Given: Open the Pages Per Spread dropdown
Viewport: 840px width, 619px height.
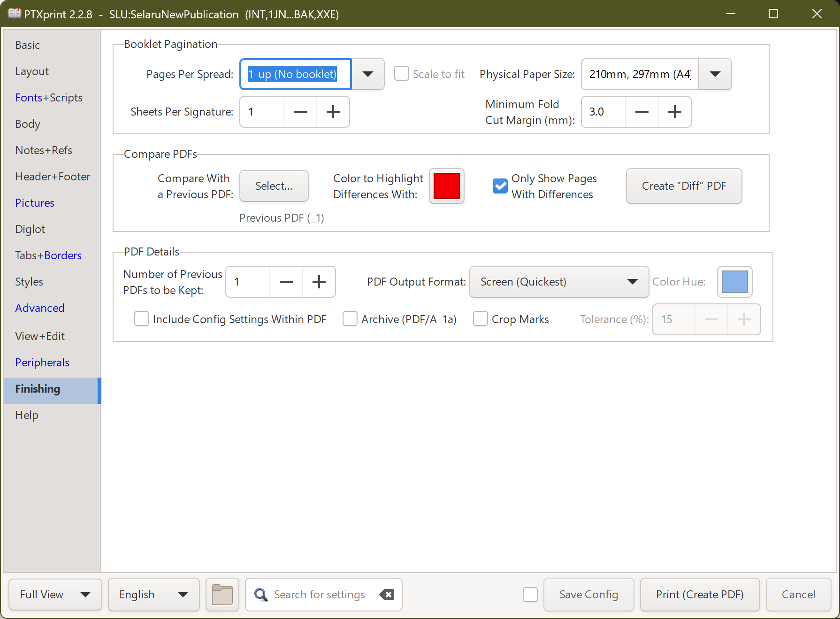Looking at the screenshot, I should 368,74.
